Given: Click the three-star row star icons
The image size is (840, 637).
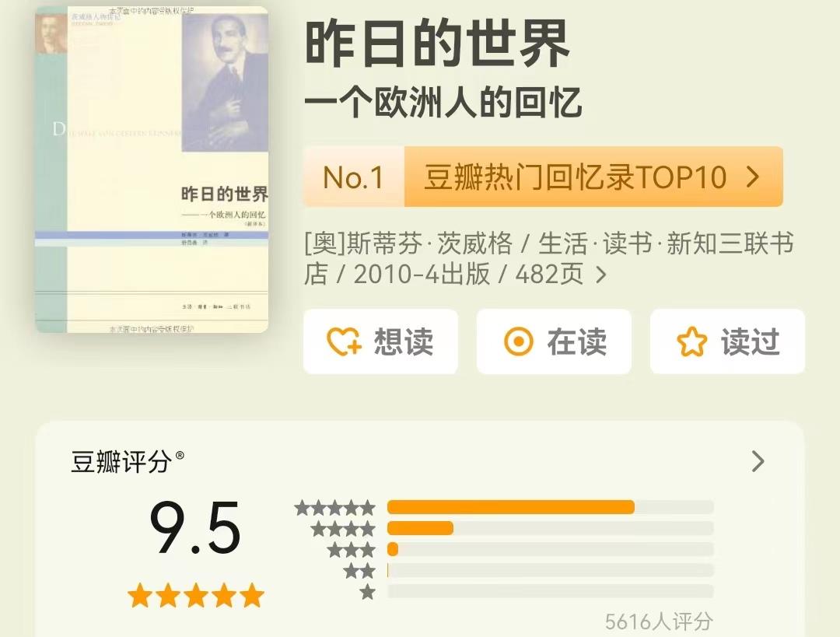Looking at the screenshot, I should click(x=352, y=550).
